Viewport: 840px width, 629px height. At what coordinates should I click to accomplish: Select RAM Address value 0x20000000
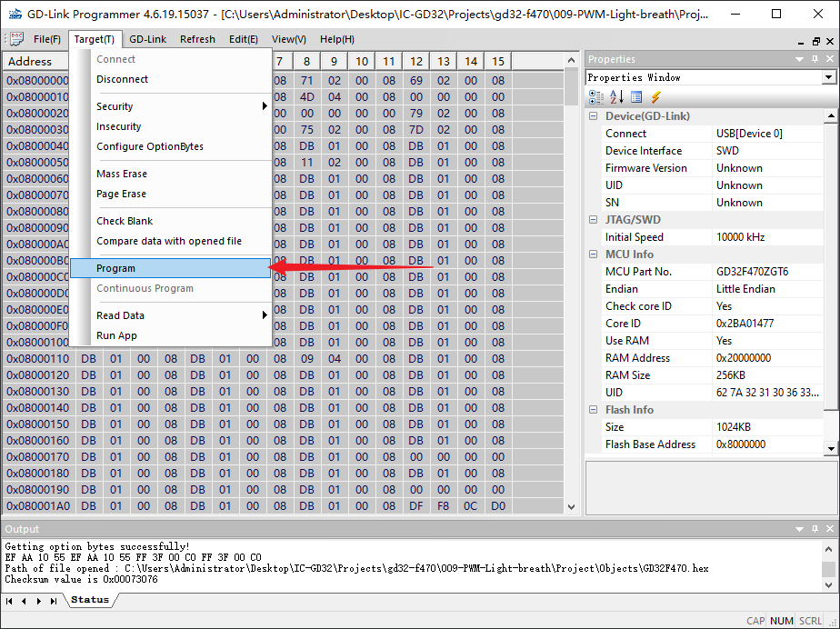coord(767,357)
